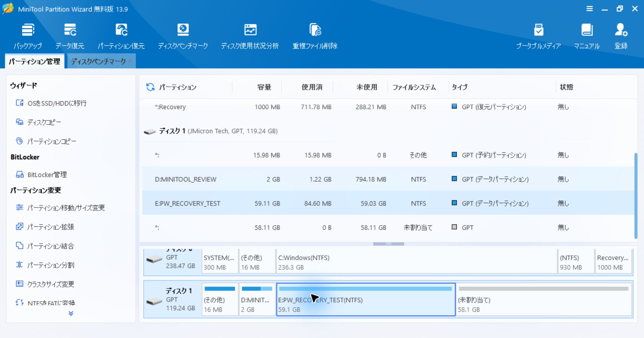Choose パーティション拡張 action
644x338 pixels.
(45, 227)
